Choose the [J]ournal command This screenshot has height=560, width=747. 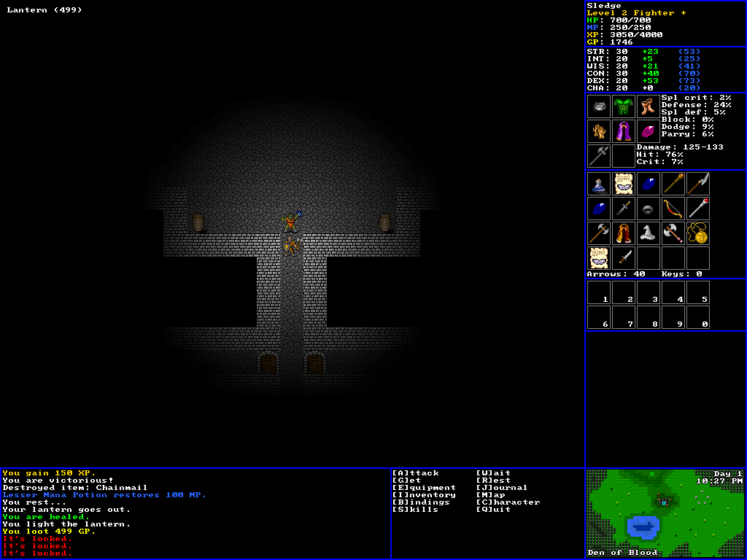501,488
